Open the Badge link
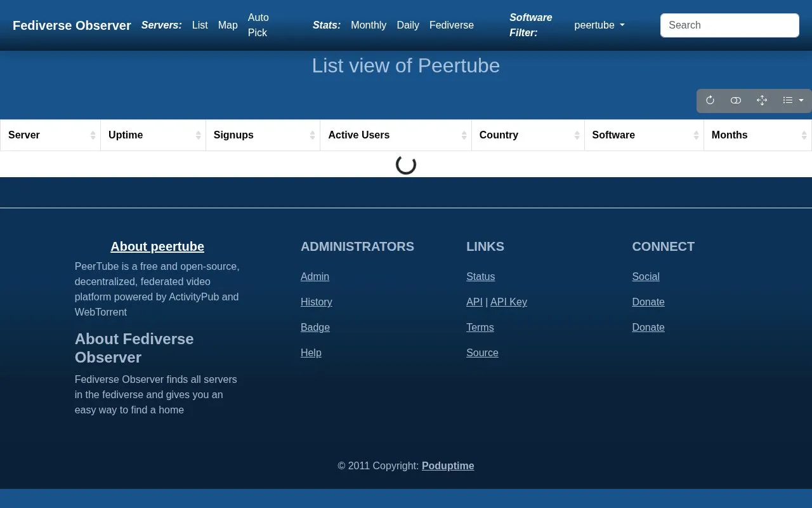This screenshot has width=812, height=508. click(x=315, y=328)
